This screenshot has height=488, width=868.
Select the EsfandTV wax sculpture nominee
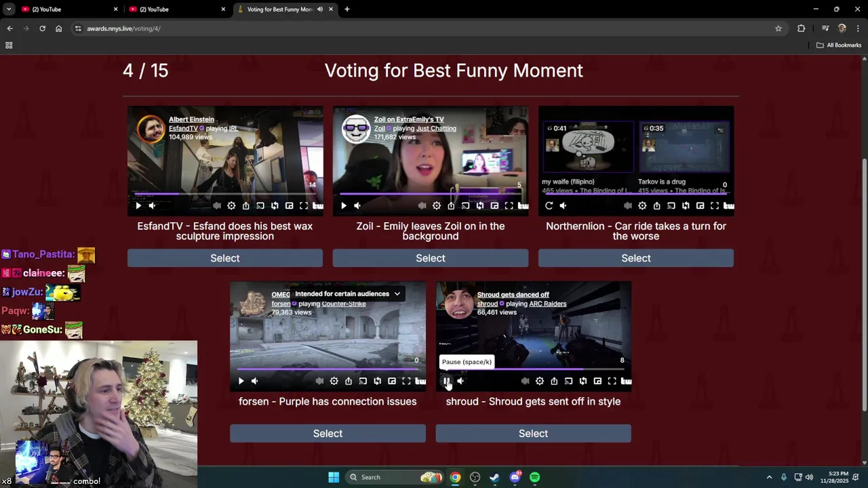point(225,258)
